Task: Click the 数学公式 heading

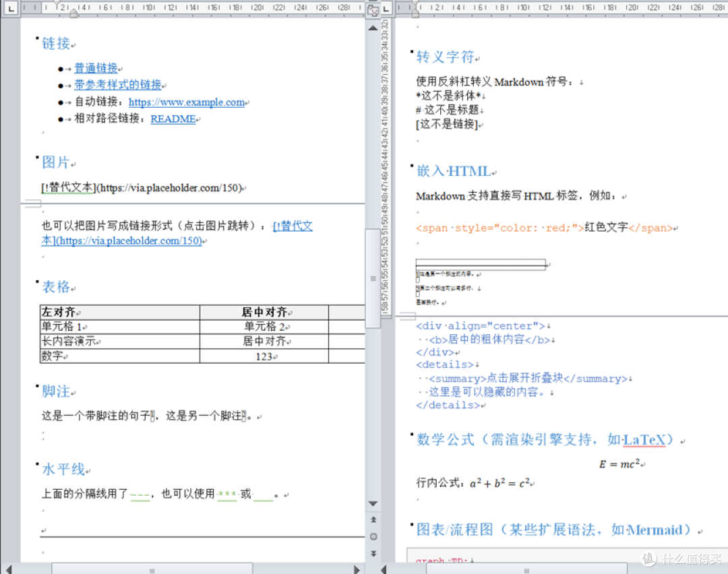Action: [545, 439]
